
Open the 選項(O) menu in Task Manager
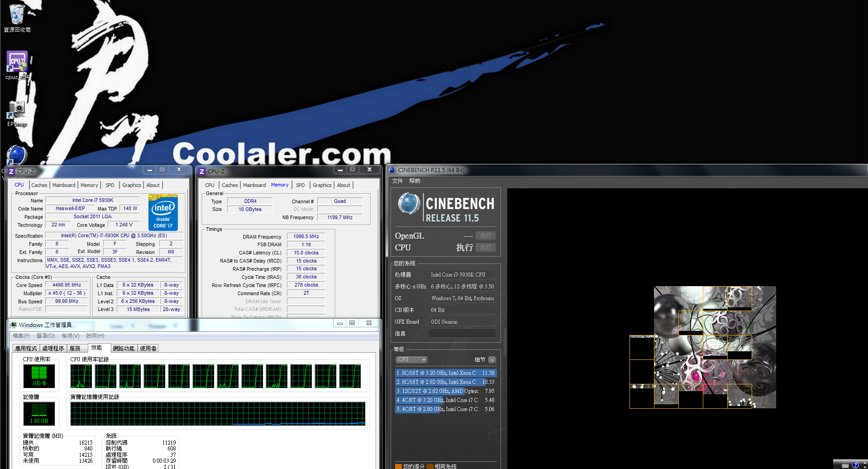pos(46,336)
